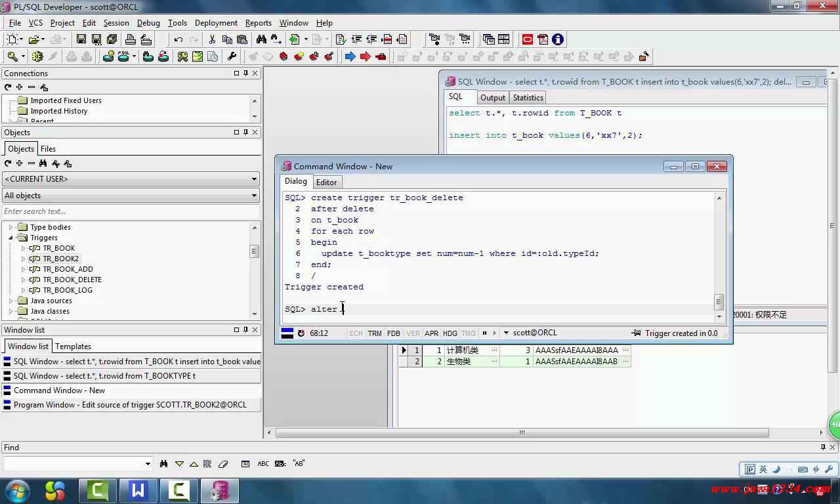Toggle the ECH echo status flag
This screenshot has width=840, height=504.
pyautogui.click(x=356, y=333)
